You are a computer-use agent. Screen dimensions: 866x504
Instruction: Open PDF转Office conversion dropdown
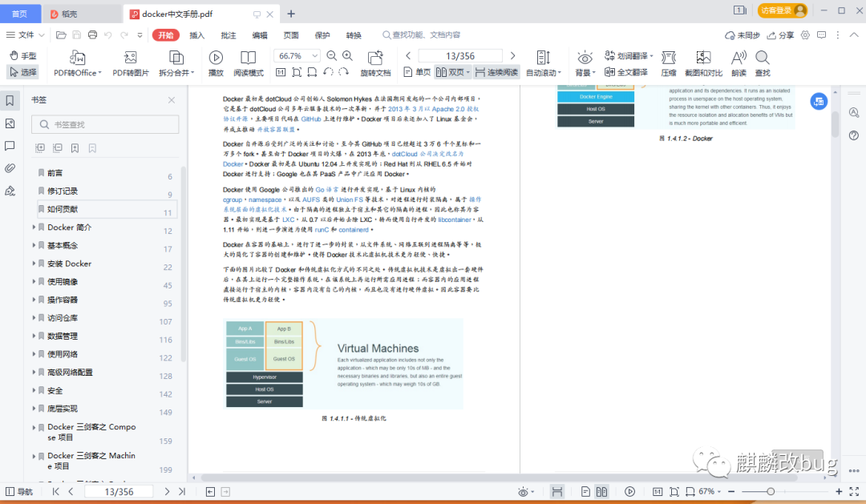coord(77,63)
